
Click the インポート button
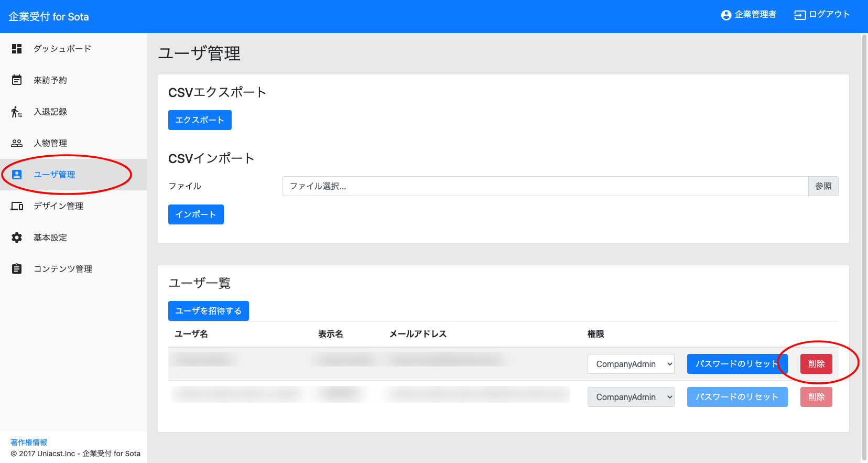pos(196,214)
